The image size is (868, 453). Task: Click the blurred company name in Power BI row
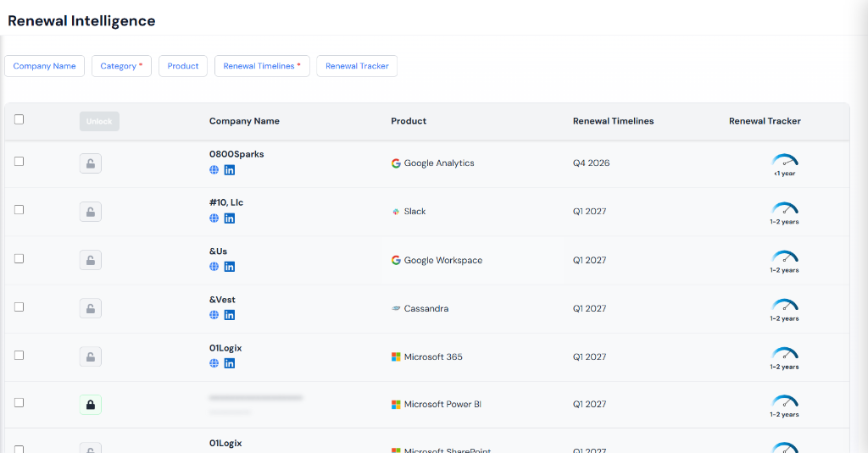256,398
